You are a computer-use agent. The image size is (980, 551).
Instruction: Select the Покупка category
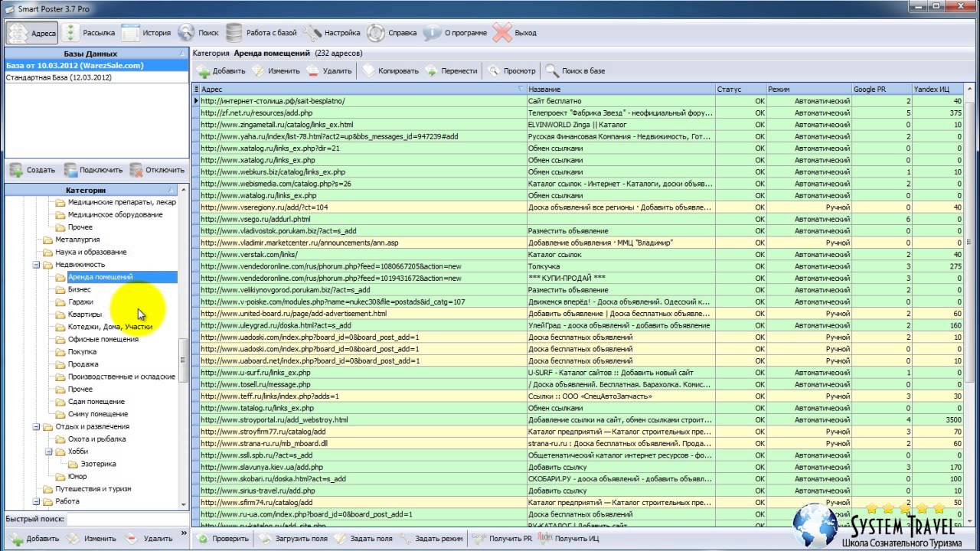point(82,352)
